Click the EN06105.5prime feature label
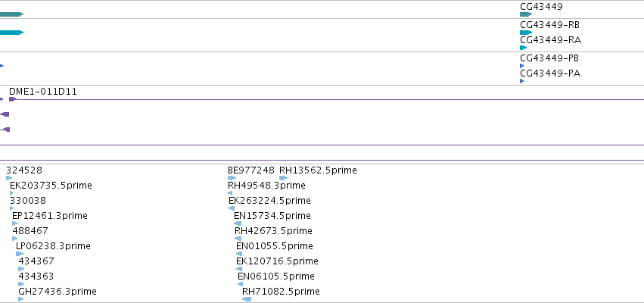This screenshot has height=303, width=644. [x=276, y=276]
